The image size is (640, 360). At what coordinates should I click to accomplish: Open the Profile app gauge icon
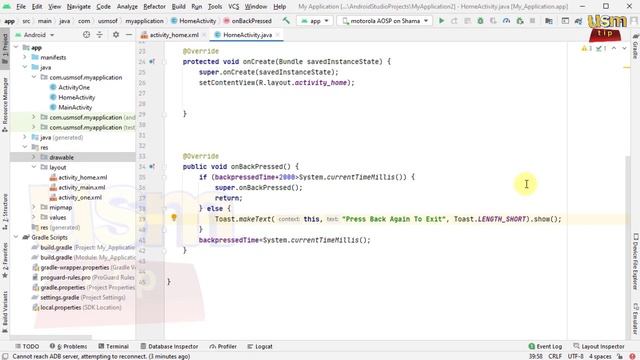point(507,21)
